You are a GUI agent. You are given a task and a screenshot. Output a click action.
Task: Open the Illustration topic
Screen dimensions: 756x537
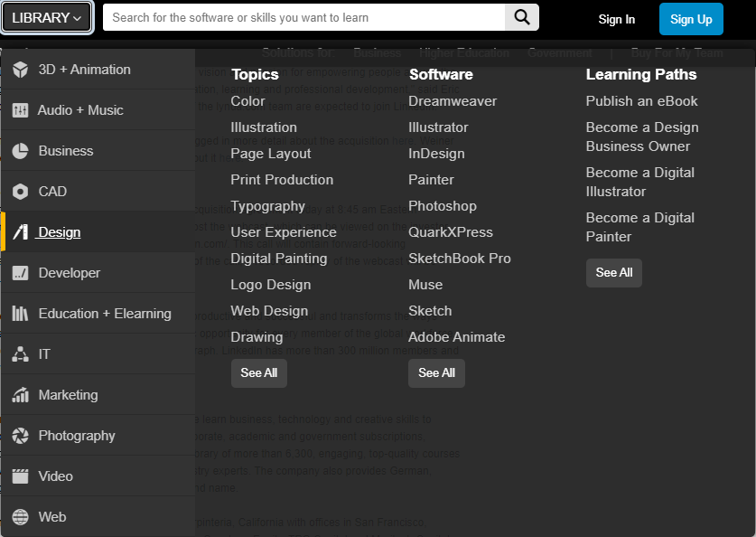point(264,127)
